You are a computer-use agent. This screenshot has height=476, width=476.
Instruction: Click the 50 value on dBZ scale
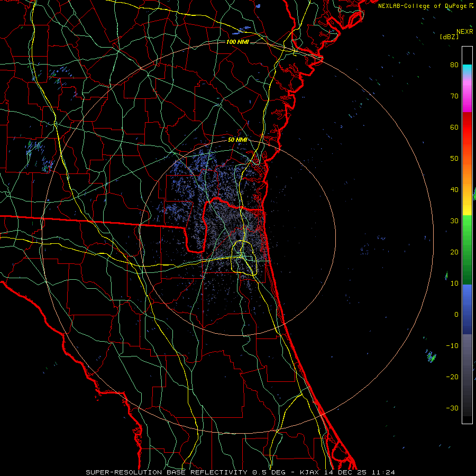(454, 159)
